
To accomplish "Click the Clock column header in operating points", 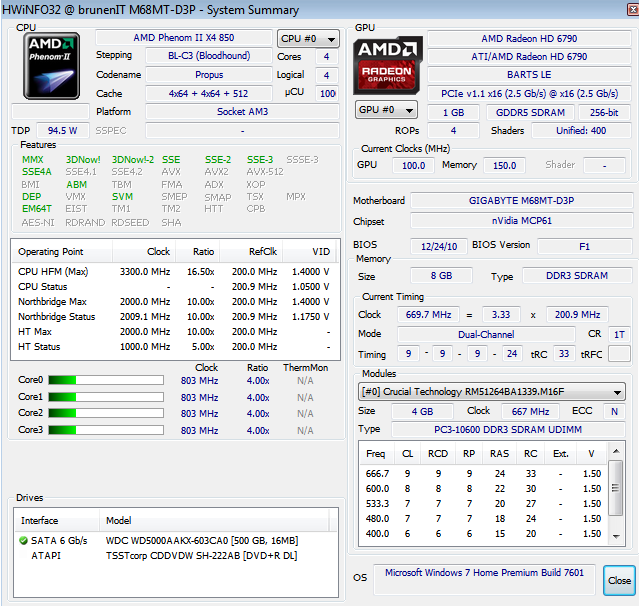I will point(144,252).
